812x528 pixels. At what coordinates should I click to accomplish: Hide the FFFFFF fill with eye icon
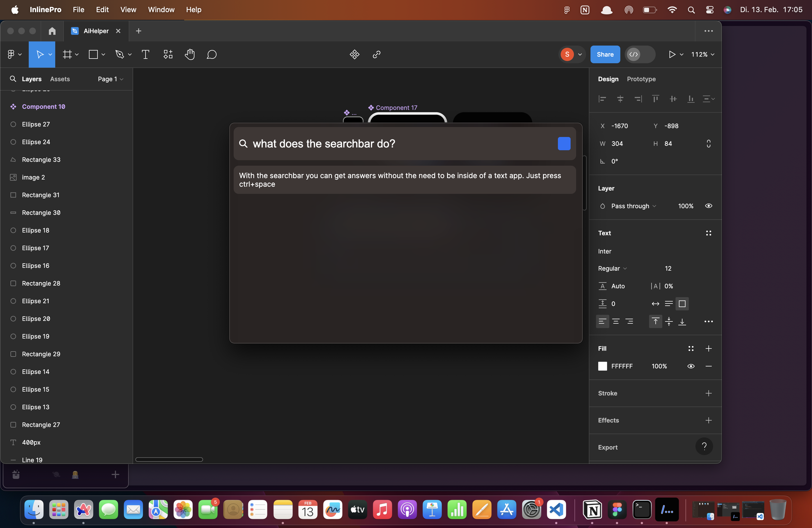pos(690,366)
